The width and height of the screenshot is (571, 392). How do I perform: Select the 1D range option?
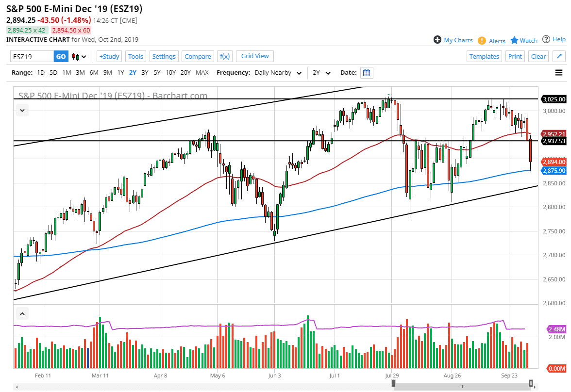click(x=41, y=72)
